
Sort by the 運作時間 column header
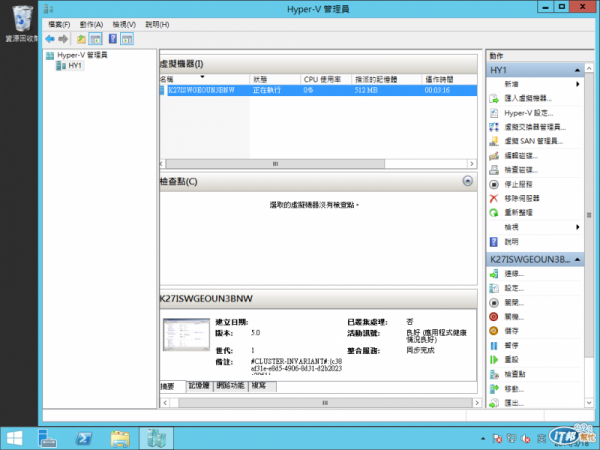pyautogui.click(x=449, y=79)
